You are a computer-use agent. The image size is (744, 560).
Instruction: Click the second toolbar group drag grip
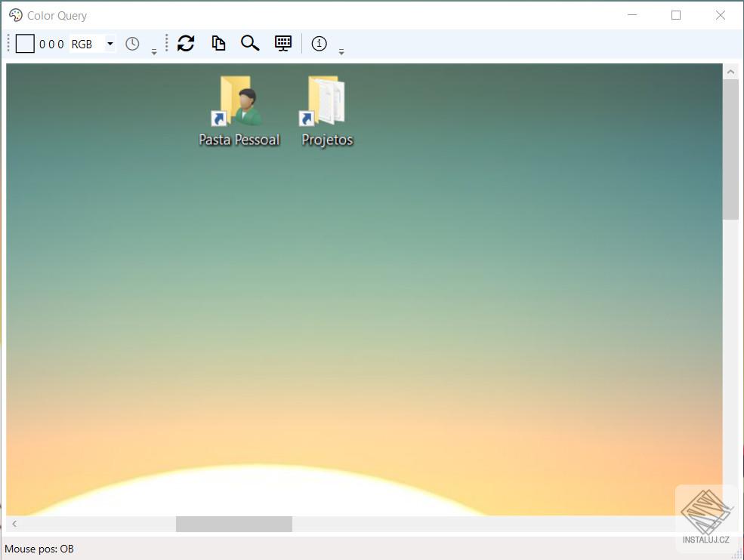tap(167, 43)
